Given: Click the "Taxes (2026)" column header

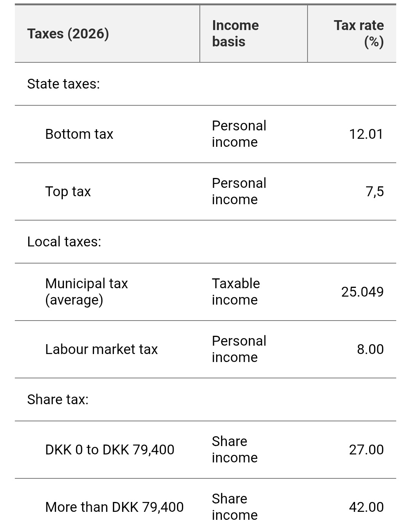Looking at the screenshot, I should pyautogui.click(x=68, y=34).
